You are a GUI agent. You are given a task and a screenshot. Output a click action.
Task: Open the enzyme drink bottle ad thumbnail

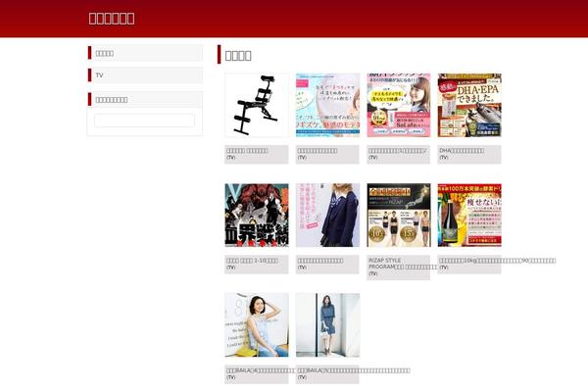469,215
